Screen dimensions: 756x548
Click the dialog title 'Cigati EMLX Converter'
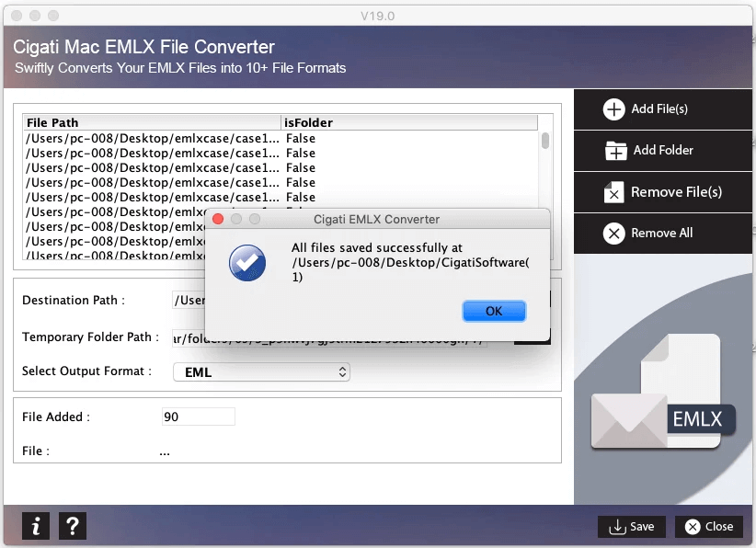pos(376,220)
